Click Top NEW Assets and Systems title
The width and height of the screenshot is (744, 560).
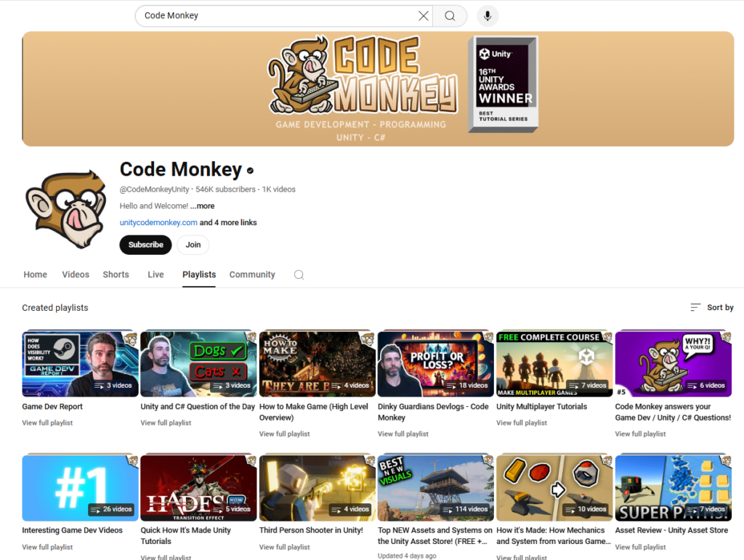pos(435,536)
